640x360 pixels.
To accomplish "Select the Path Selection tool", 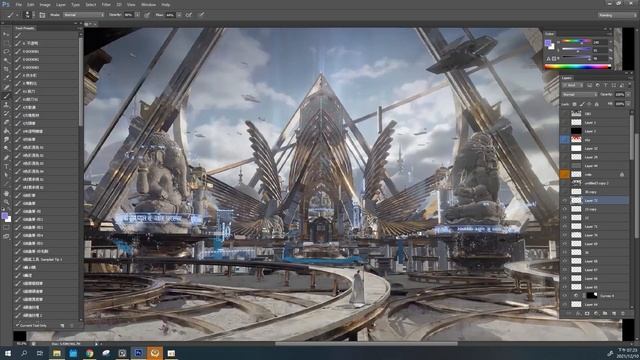I will point(6,175).
